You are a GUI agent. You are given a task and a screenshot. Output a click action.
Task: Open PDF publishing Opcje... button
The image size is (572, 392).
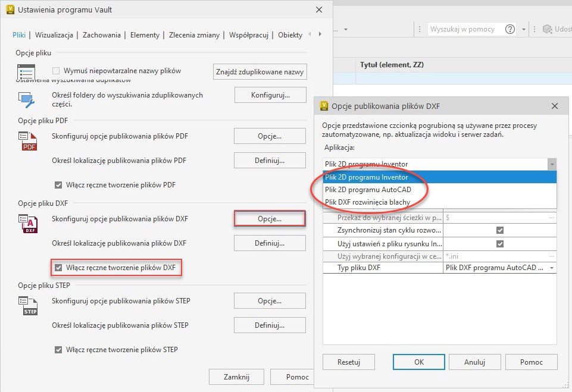pos(270,136)
